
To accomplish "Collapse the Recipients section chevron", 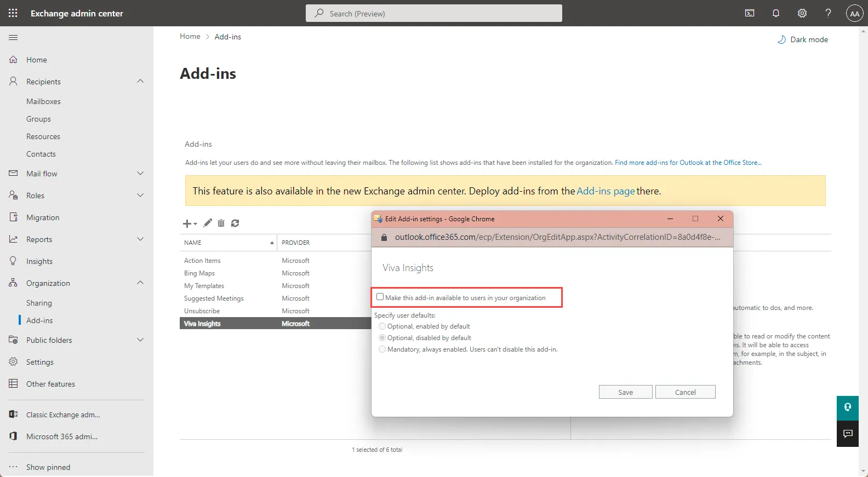I will pyautogui.click(x=140, y=82).
